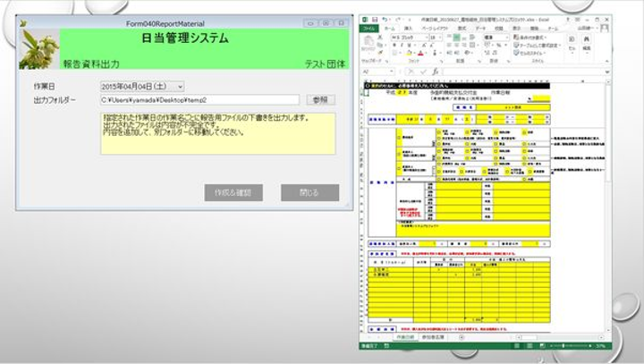Image resolution: width=644 pixels, height=364 pixels.
Task: Open Name Box dropdown arrow
Action: click(x=392, y=72)
